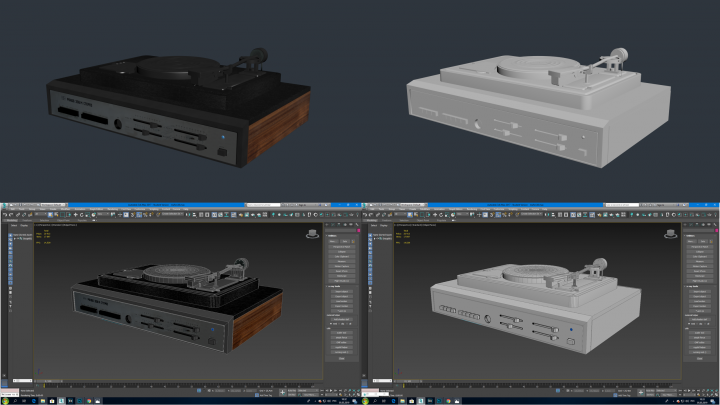Click the Undo arrow in left 3ds Max toolbar

click(5, 214)
